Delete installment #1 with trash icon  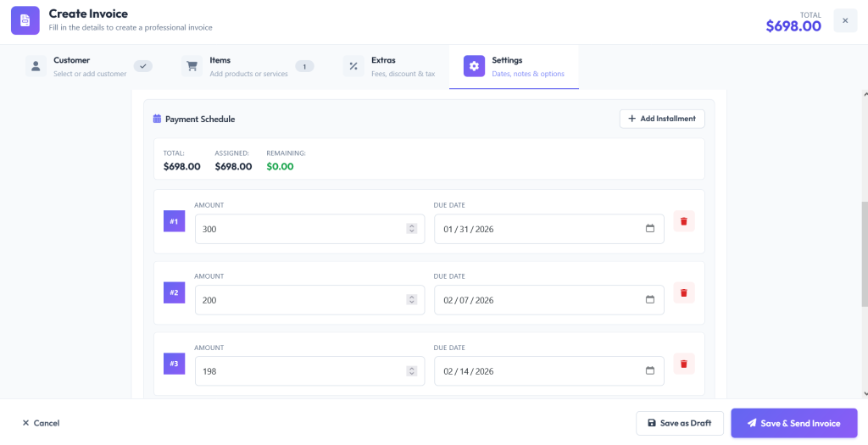point(684,221)
